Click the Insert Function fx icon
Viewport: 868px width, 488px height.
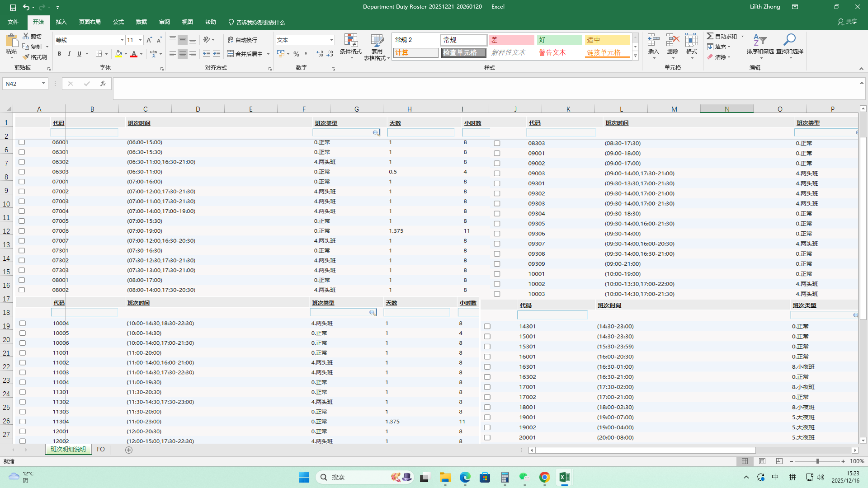pos(103,84)
